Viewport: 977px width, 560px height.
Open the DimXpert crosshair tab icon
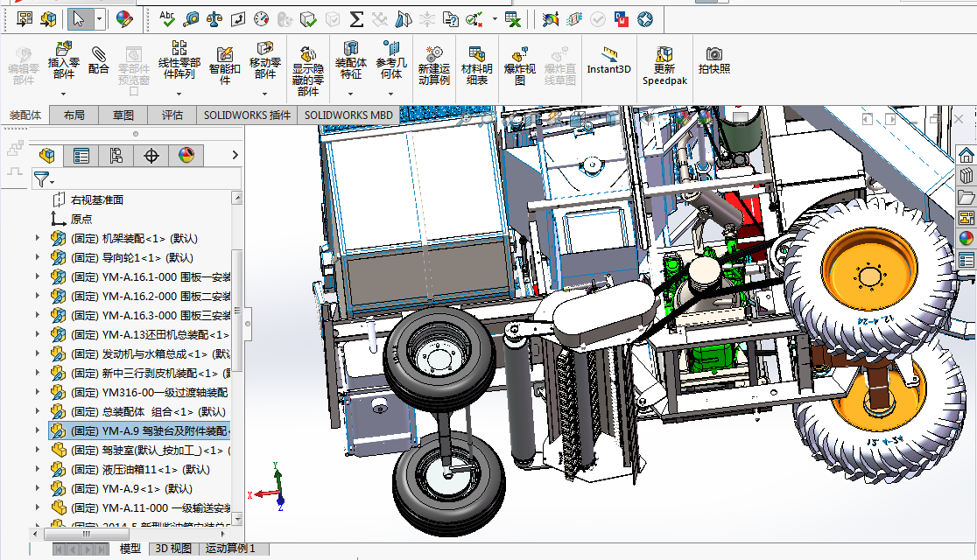click(x=151, y=156)
